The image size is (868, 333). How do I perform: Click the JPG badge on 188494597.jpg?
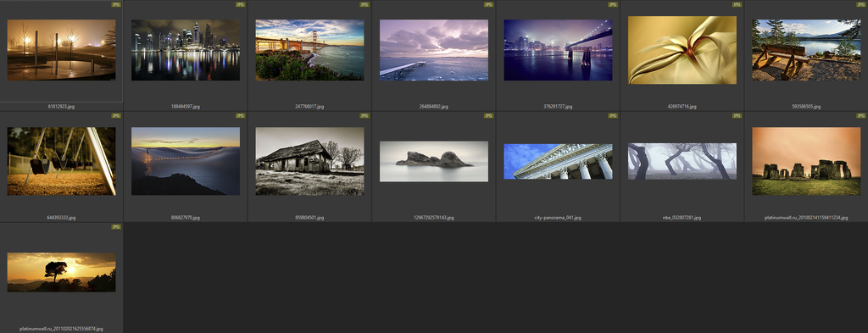click(x=240, y=4)
